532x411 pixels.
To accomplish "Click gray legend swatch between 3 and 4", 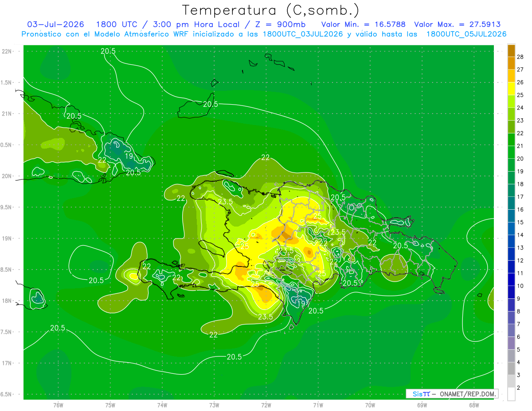I will [x=511, y=368].
